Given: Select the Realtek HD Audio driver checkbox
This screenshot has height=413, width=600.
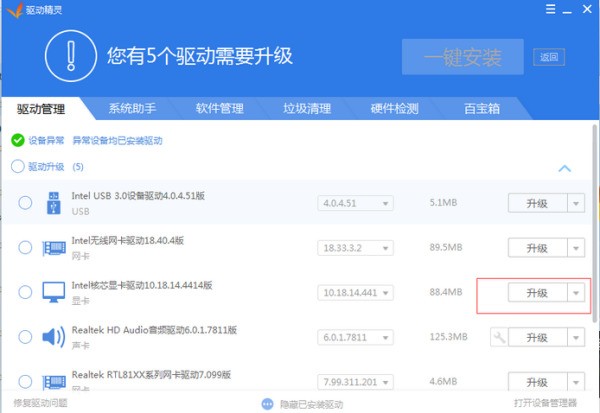Looking at the screenshot, I should click(x=25, y=337).
